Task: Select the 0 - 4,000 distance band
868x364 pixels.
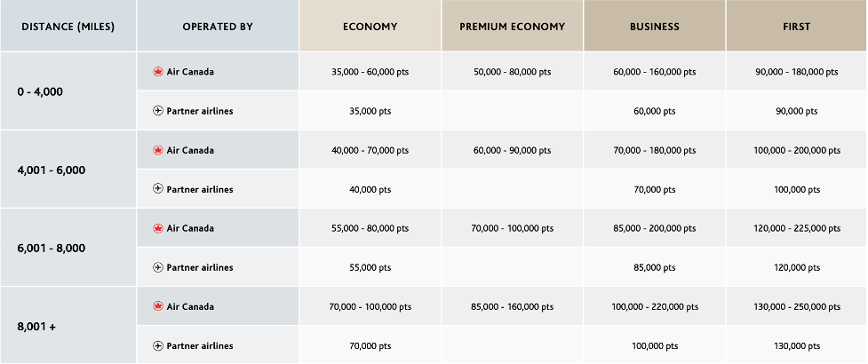Action: [40, 91]
